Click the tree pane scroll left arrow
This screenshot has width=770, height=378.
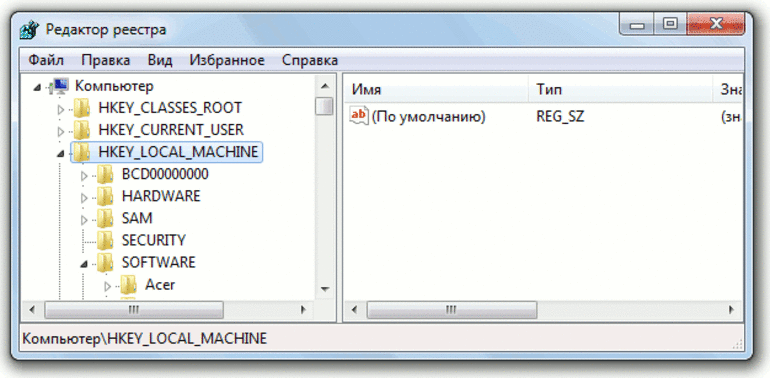[x=32, y=310]
